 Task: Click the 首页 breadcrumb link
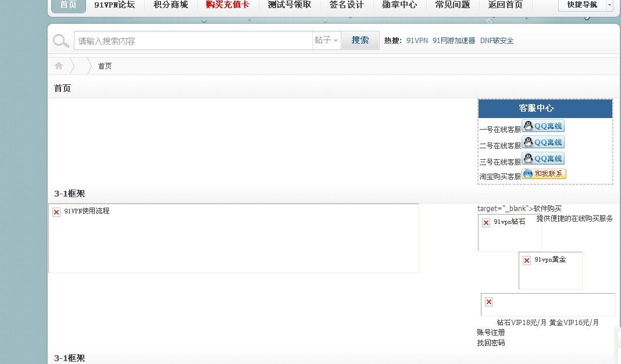(105, 66)
